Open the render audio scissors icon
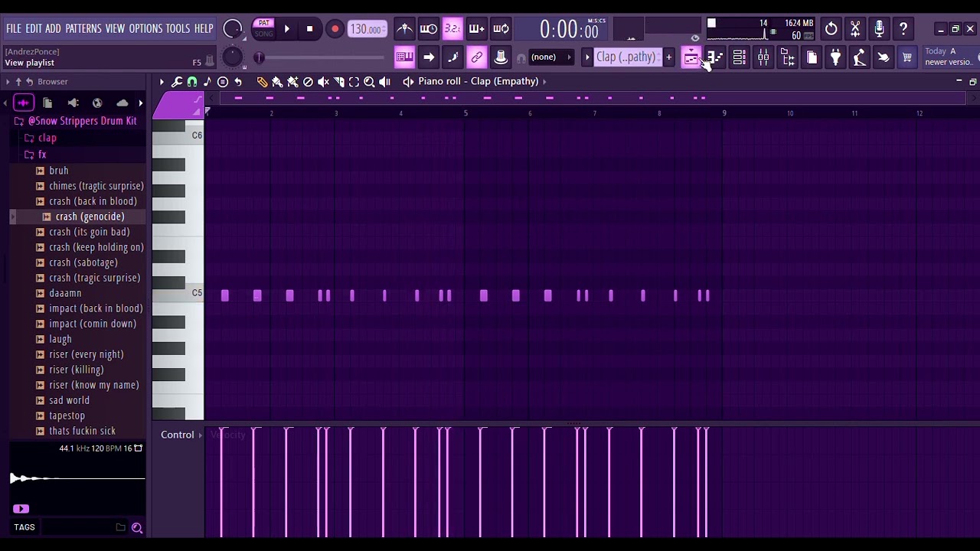The height and width of the screenshot is (551, 980). [855, 29]
